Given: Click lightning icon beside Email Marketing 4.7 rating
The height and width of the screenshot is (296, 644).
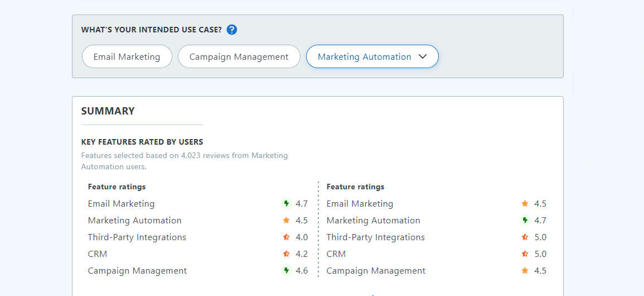Looking at the screenshot, I should (287, 204).
